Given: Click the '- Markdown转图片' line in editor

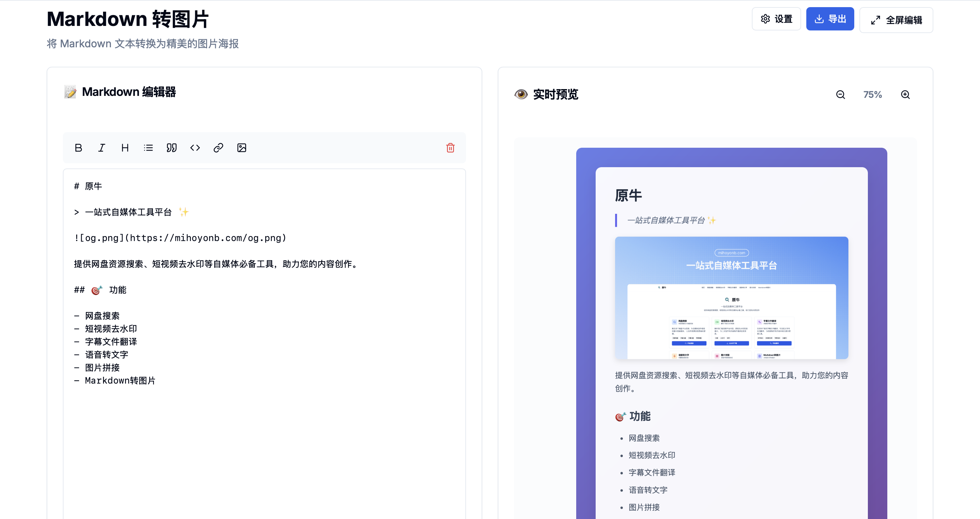Looking at the screenshot, I should pyautogui.click(x=114, y=381).
